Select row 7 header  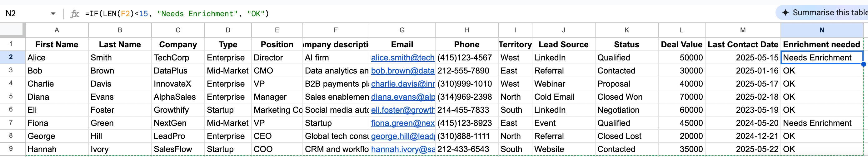pos(11,123)
